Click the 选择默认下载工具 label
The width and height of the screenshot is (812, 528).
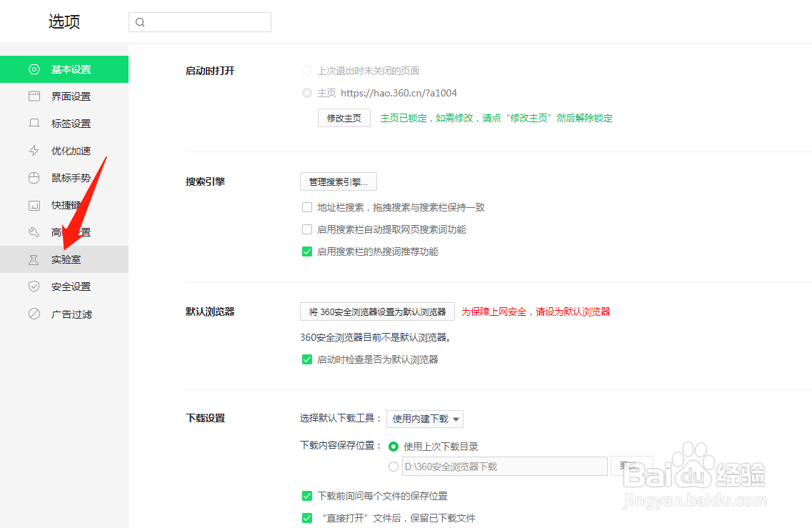click(340, 418)
